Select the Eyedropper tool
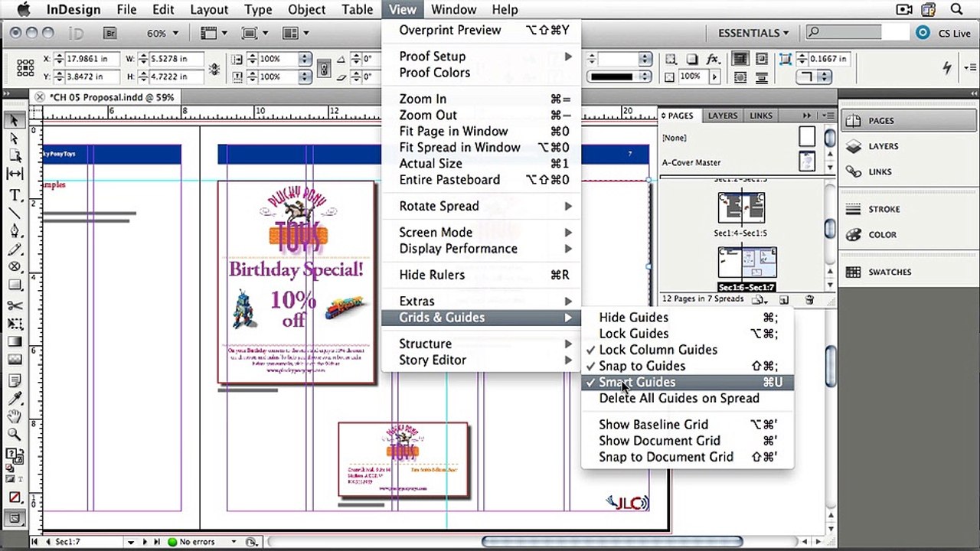This screenshot has height=551, width=980. click(x=15, y=398)
